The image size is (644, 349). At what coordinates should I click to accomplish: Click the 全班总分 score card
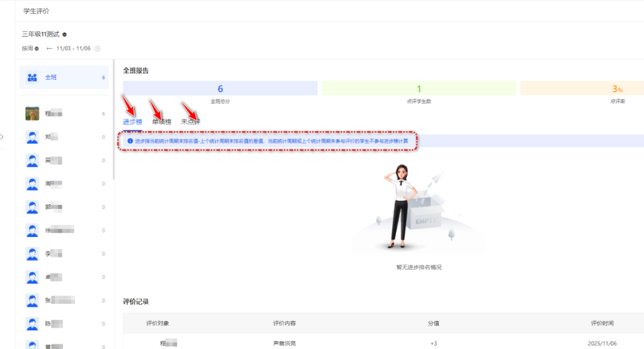tap(220, 92)
